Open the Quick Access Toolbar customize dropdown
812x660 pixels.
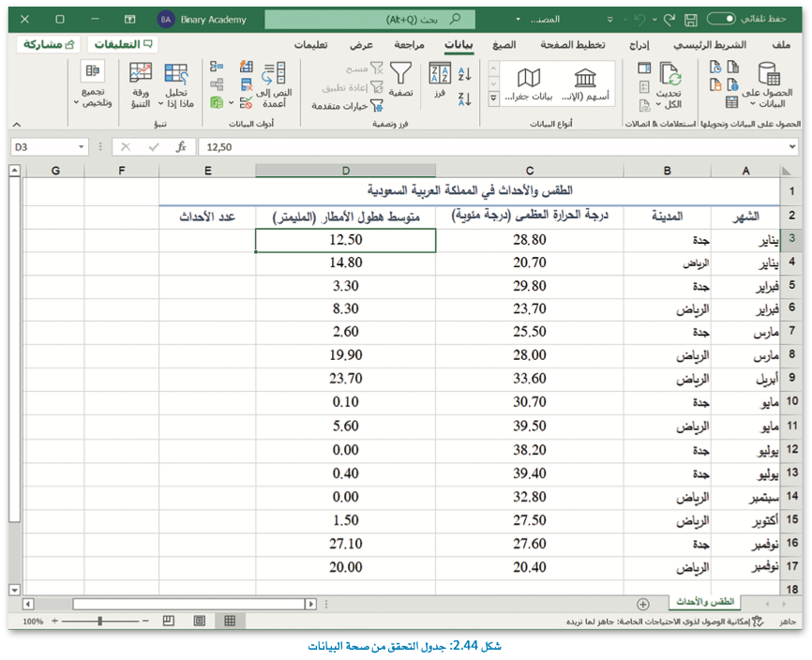coord(610,20)
